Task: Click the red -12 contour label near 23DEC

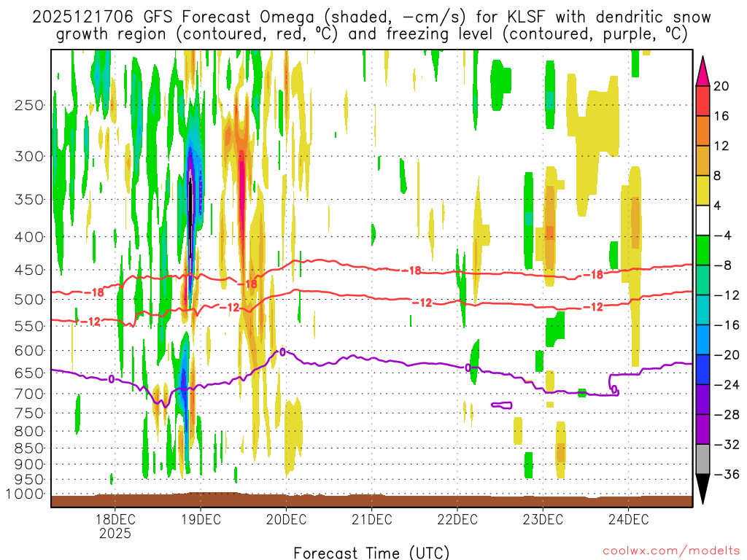Action: 593,307
